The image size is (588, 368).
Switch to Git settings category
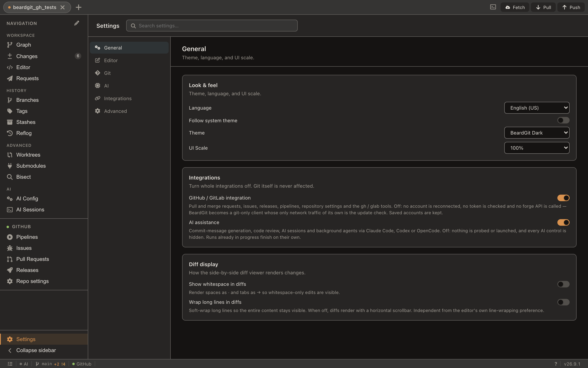129,73
